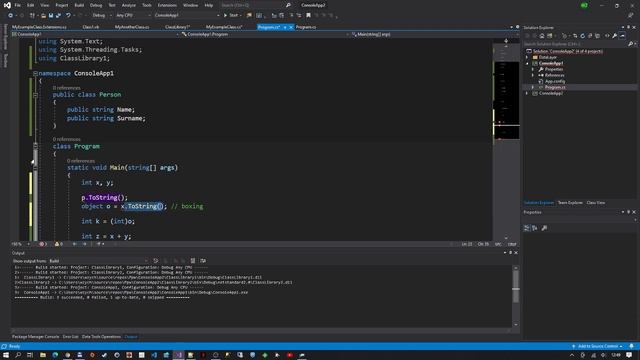This screenshot has height=360, width=640.
Task: Collapse the Program class code block
Action: pos(35,146)
